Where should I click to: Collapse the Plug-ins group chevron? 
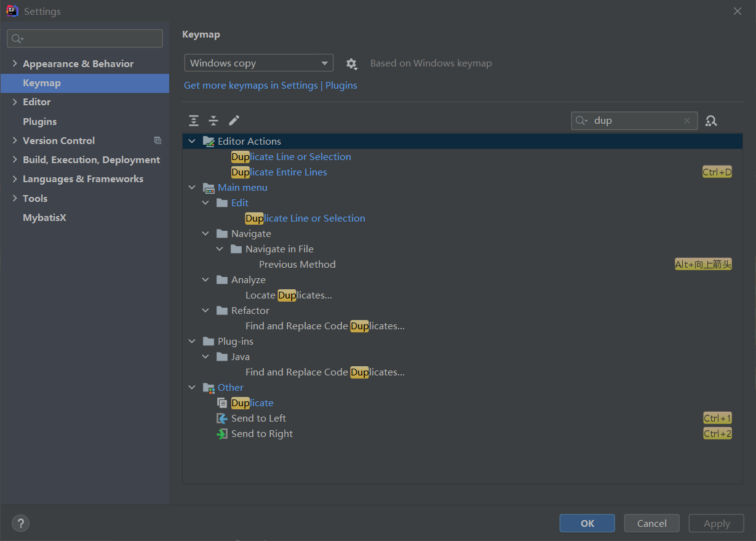[x=192, y=341]
